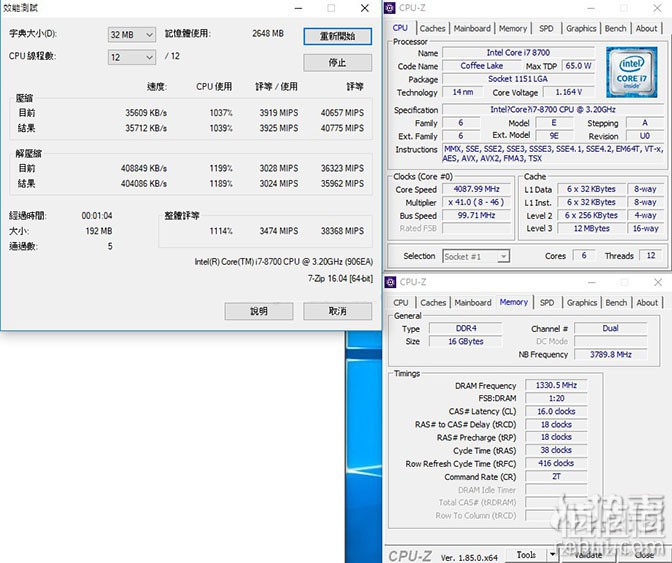672x563 pixels.
Task: Open About tab in top CPU-Z window
Action: [646, 28]
